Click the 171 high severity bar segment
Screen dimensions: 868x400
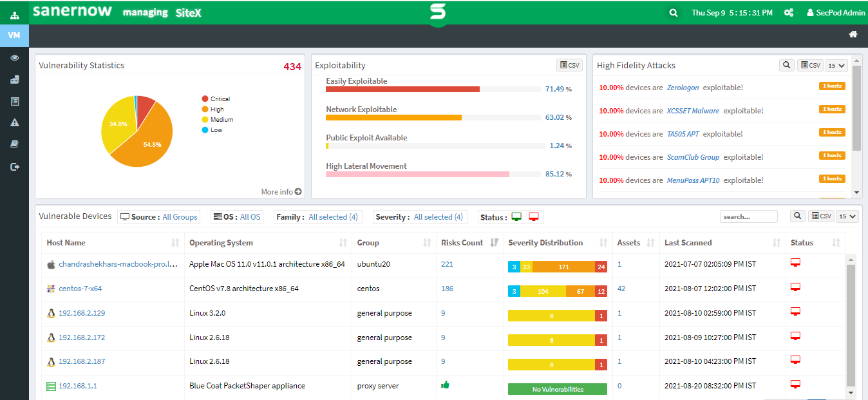(563, 267)
